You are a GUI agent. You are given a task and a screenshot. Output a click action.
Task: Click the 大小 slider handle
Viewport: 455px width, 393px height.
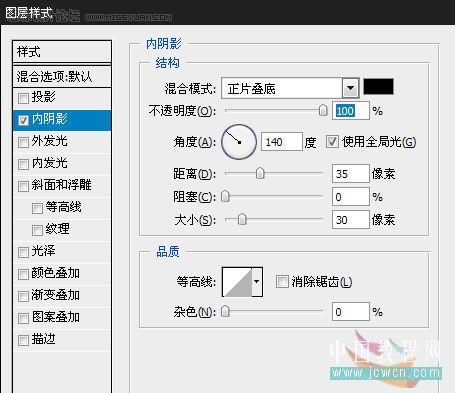point(242,219)
